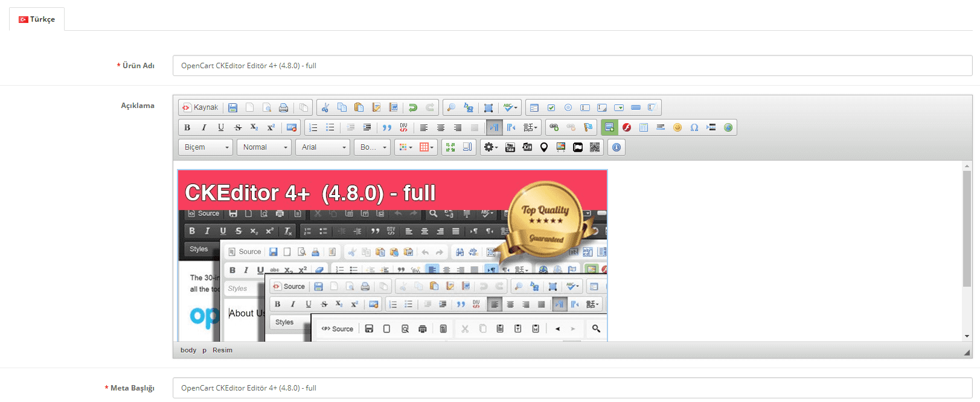
Task: Open the Bo... font size dropdown
Action: (x=372, y=147)
